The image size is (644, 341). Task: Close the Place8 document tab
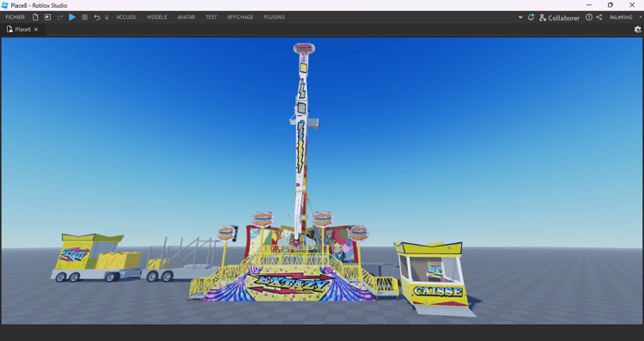[x=36, y=29]
